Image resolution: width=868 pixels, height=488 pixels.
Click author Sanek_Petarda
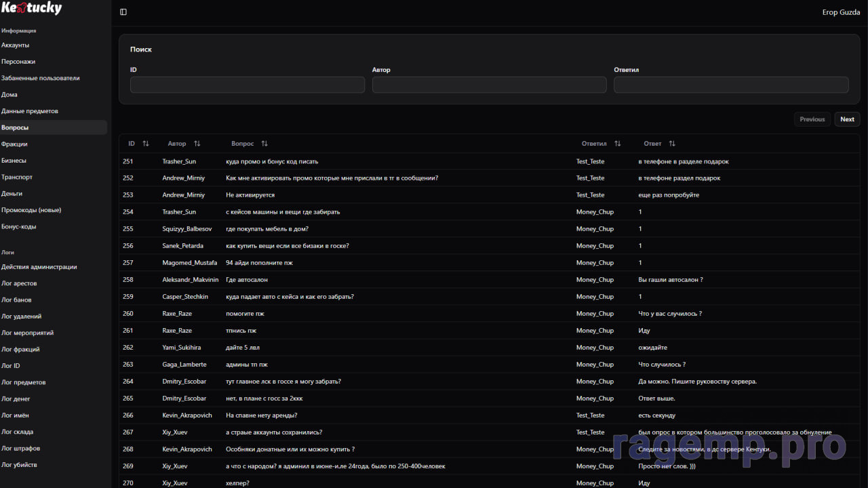pyautogui.click(x=182, y=246)
